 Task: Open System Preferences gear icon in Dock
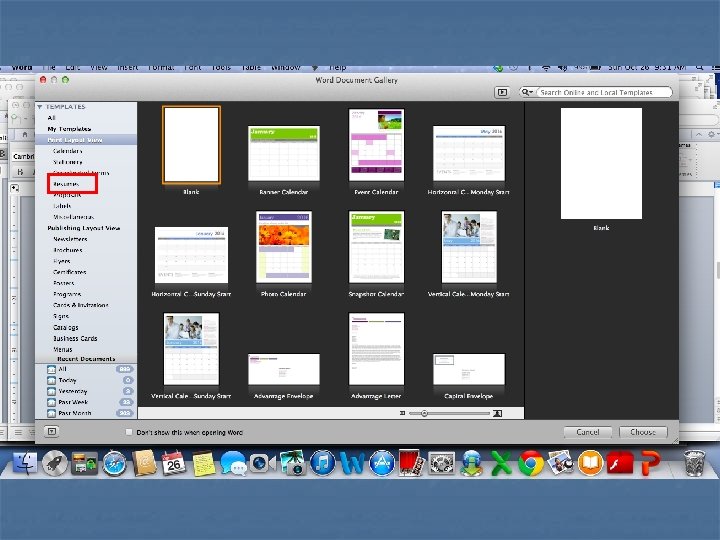[x=441, y=463]
